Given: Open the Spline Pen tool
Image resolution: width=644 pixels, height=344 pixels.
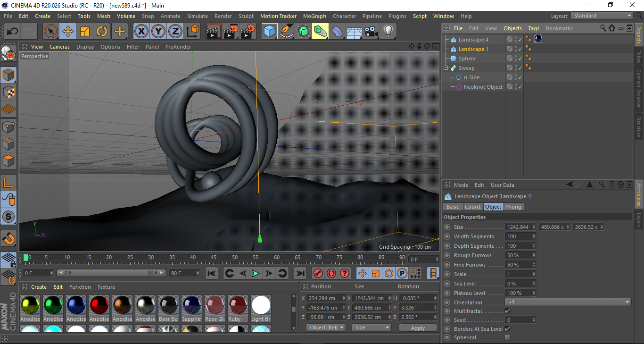Looking at the screenshot, I should coord(287,32).
